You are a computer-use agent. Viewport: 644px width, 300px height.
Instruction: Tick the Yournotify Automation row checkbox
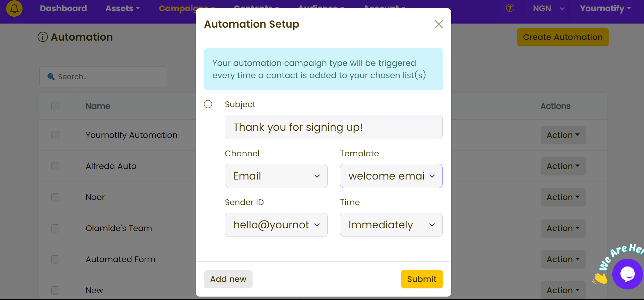tap(55, 135)
